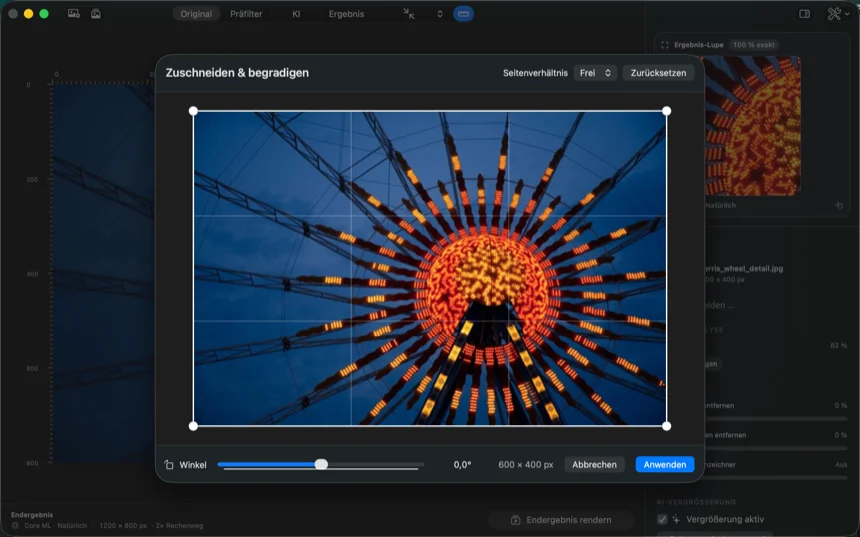Image resolution: width=860 pixels, height=537 pixels.
Task: Open the tools wrench dropdown menu
Action: 838,14
